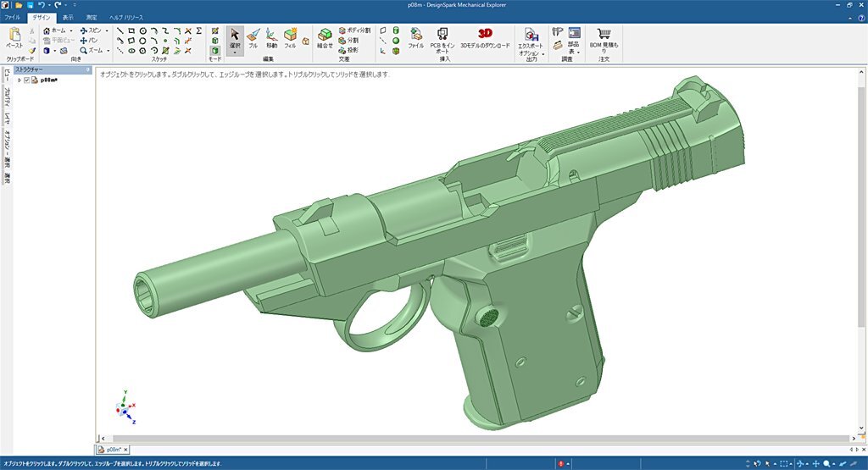868x470 pixels.
Task: Click the 投影 project button
Action: pyautogui.click(x=348, y=50)
